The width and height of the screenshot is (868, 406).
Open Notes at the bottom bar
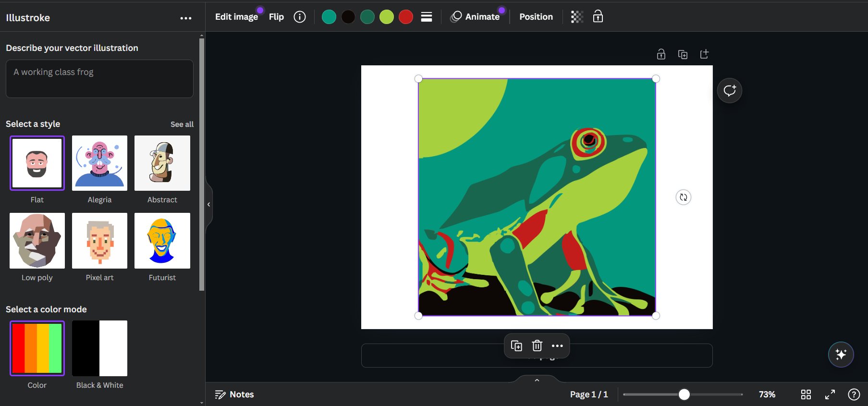[234, 394]
